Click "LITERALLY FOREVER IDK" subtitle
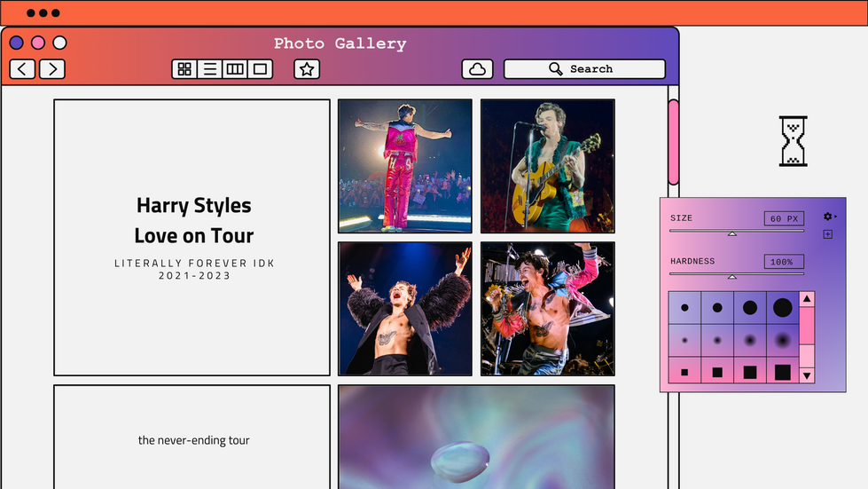The image size is (868, 489). pos(194,263)
